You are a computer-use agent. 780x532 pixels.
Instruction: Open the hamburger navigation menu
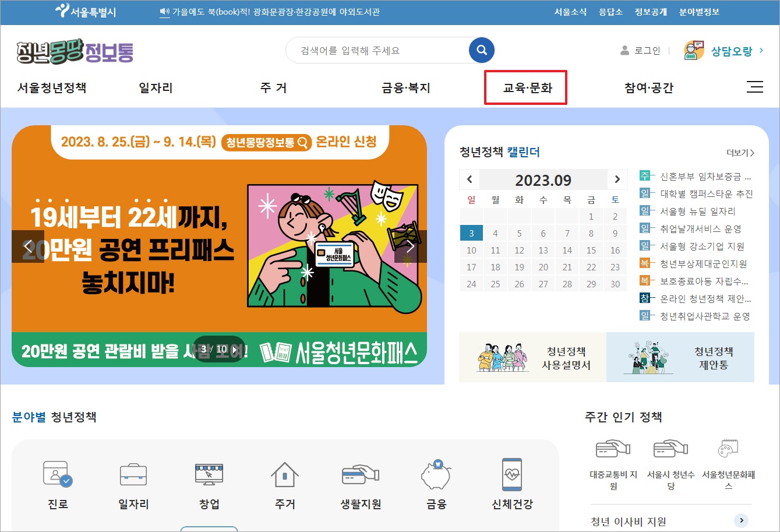(755, 87)
